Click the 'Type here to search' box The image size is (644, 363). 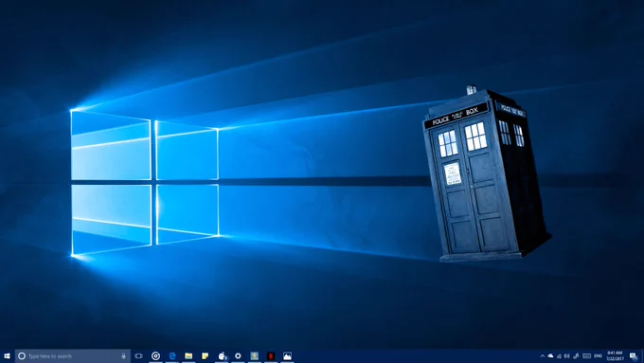point(73,356)
